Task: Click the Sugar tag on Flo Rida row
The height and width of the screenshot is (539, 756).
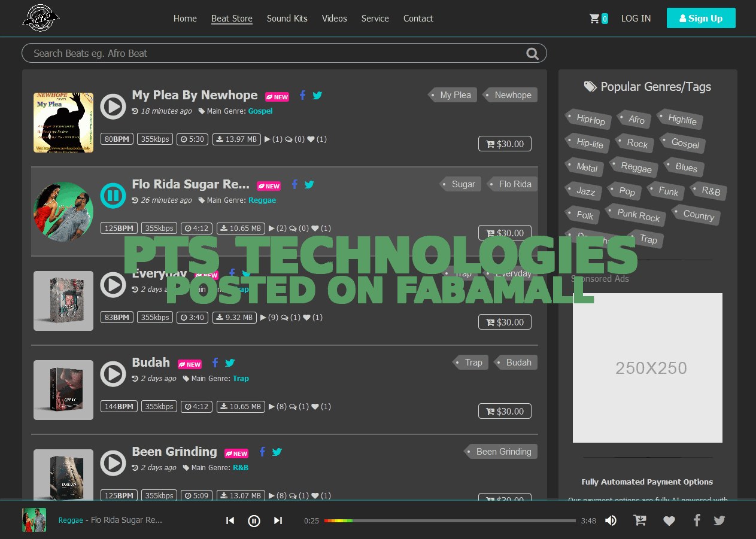Action: coord(461,184)
